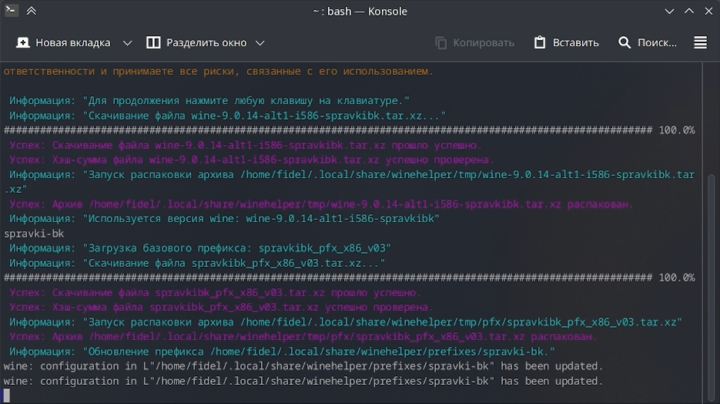
Task: Expand the Разделить окно dropdown arrow
Action: click(x=260, y=43)
